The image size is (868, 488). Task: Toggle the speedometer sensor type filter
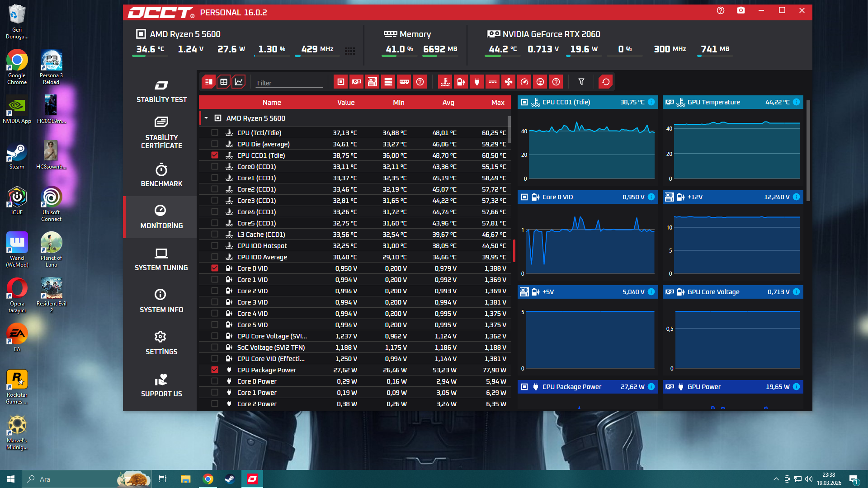[524, 82]
